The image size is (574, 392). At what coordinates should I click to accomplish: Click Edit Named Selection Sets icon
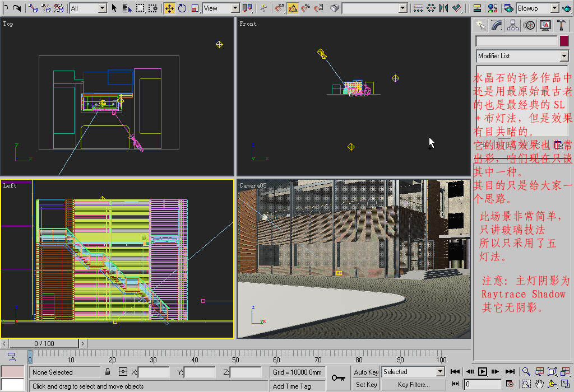coord(334,8)
